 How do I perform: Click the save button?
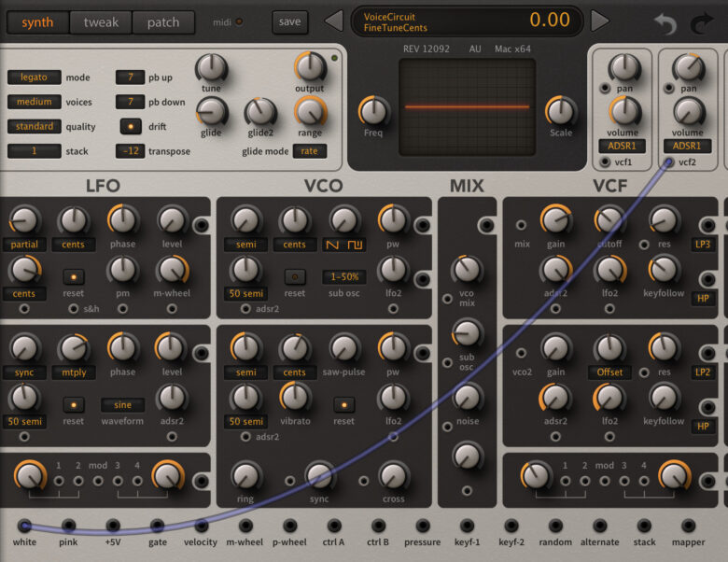289,21
